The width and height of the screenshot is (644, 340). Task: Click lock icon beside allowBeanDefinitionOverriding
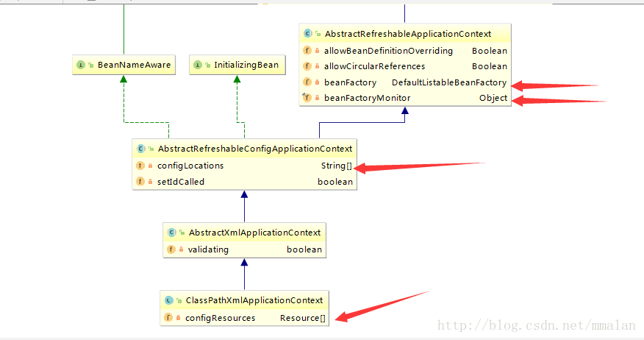317,51
